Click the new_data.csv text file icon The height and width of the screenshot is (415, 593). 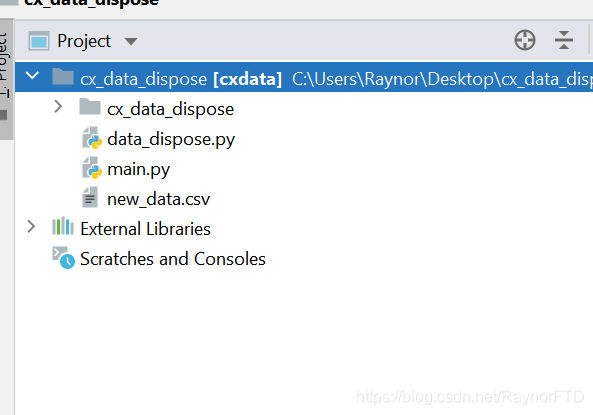point(90,197)
